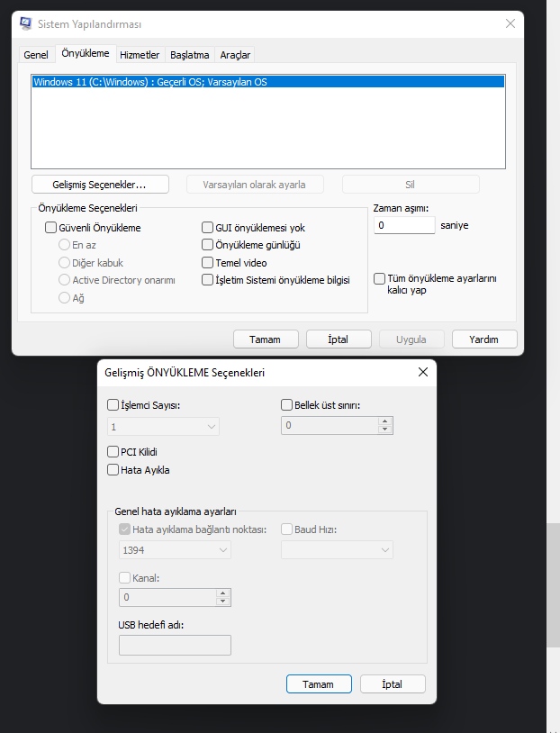560x733 pixels.
Task: Select the Active Directory onarımı option
Action: pyautogui.click(x=64, y=280)
